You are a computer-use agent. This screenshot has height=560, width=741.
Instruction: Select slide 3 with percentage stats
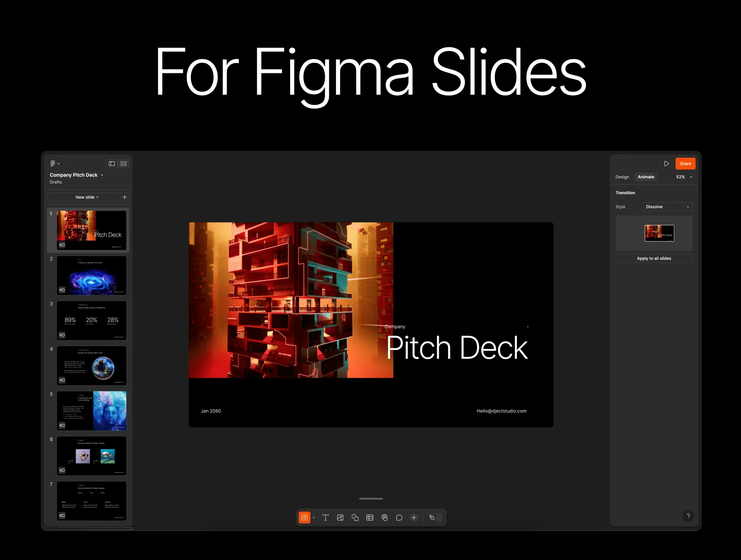[91, 320]
